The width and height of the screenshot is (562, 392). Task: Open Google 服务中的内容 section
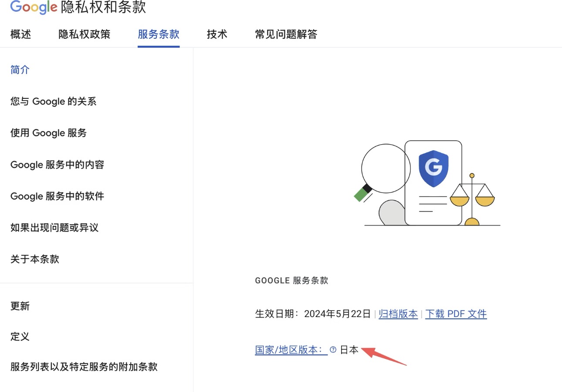[57, 165]
